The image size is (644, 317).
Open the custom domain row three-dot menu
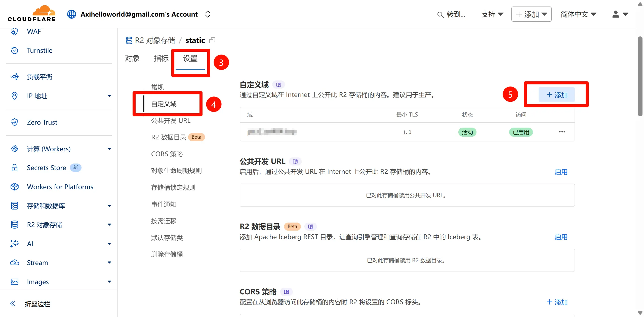[x=562, y=132]
